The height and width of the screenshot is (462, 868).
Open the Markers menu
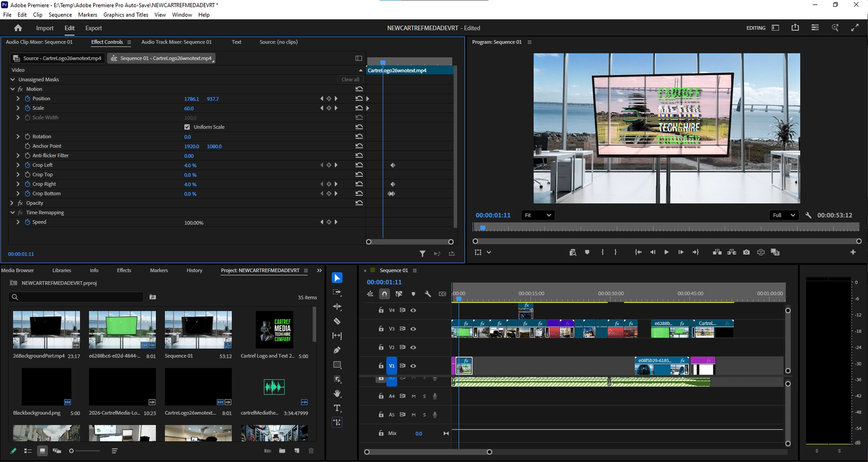[88, 15]
